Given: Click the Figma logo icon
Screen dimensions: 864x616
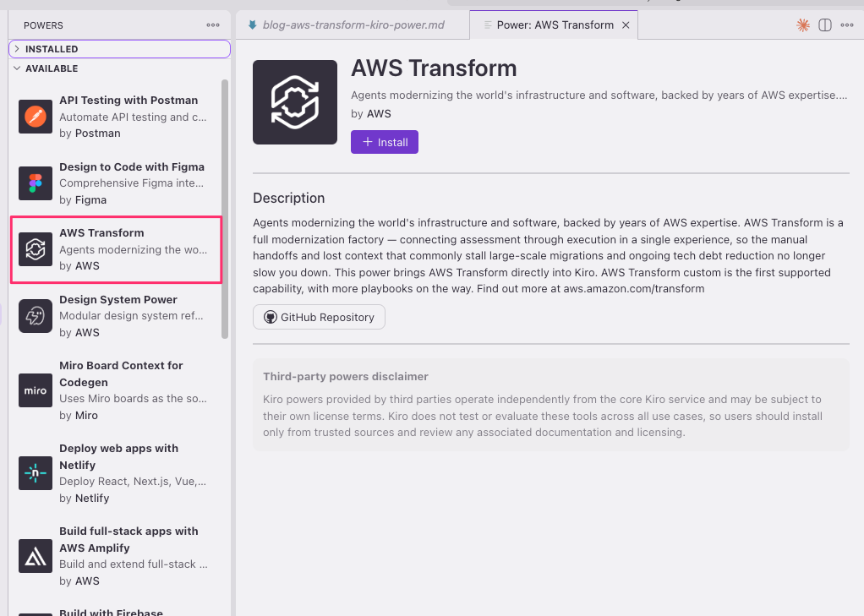Looking at the screenshot, I should tap(36, 183).
